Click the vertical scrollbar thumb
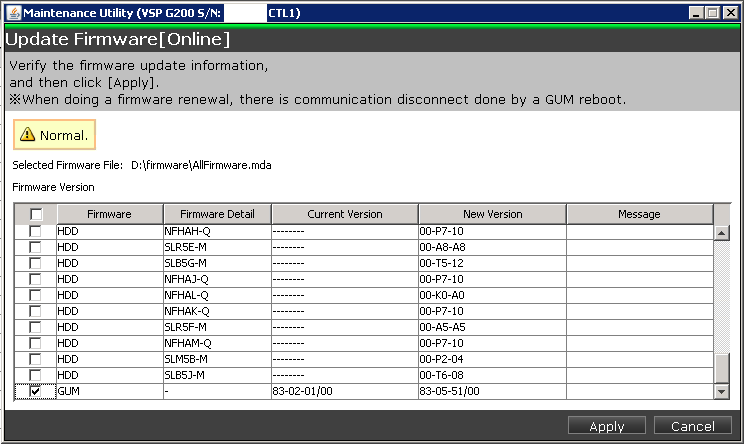747x446 pixels. [x=722, y=368]
